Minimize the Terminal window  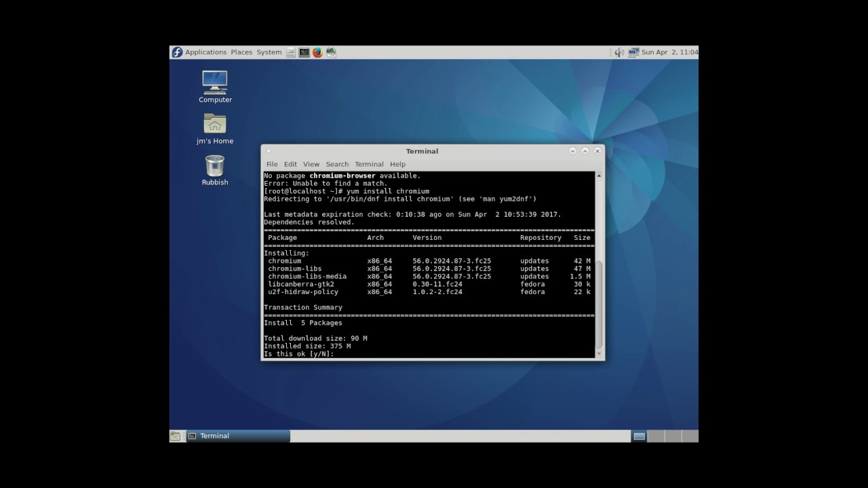573,151
